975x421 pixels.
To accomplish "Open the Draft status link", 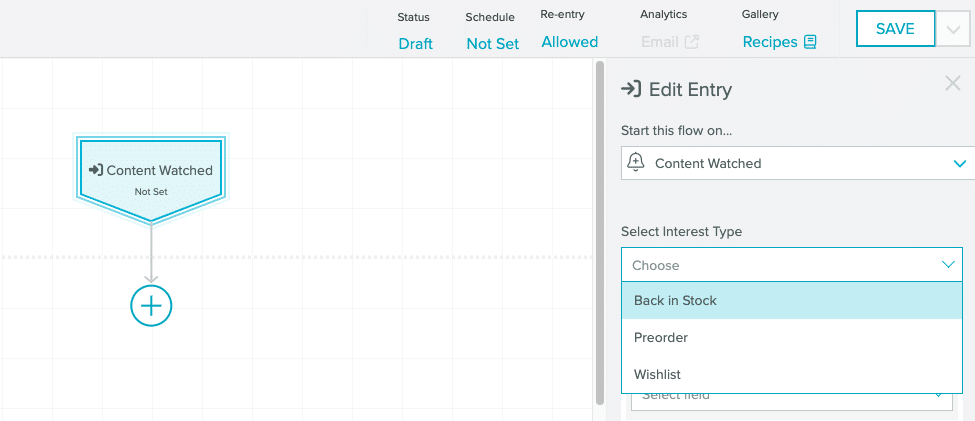I will [415, 43].
